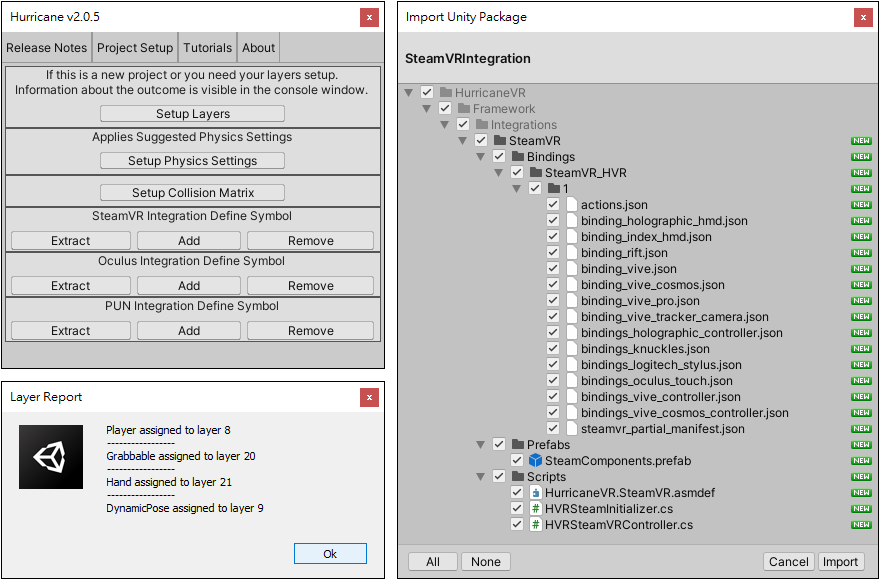Image resolution: width=880 pixels, height=580 pixels.
Task: Collapse the HurricaneVR tree node
Action: tap(409, 93)
